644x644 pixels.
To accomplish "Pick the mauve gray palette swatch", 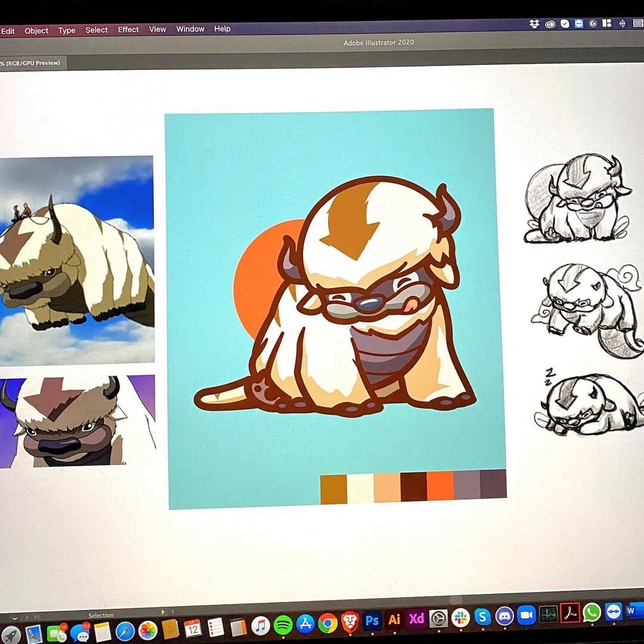I will pos(466,485).
